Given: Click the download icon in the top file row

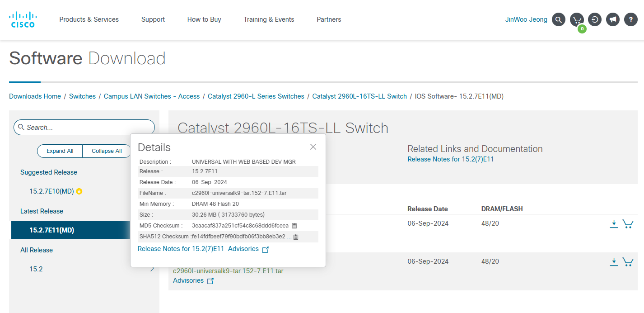Looking at the screenshot, I should (614, 223).
